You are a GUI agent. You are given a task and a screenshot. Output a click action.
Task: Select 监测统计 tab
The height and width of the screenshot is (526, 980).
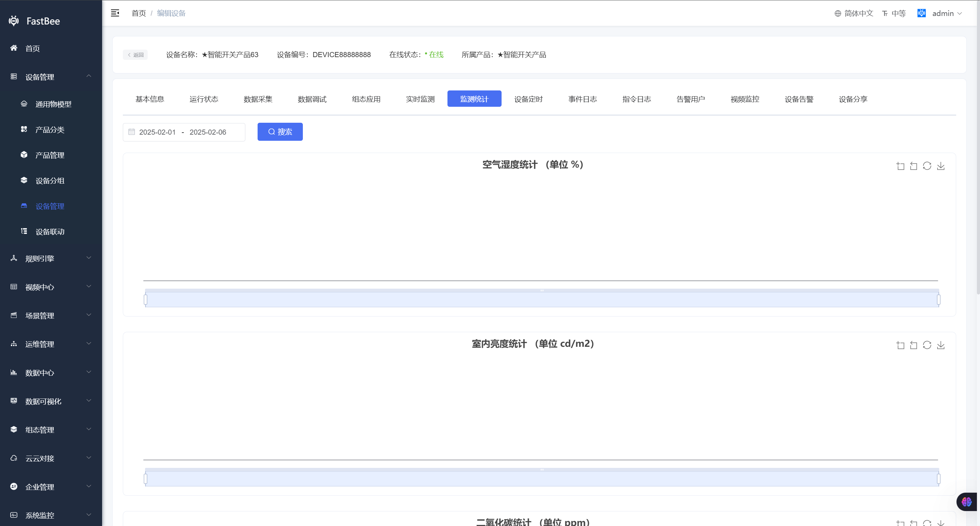pos(474,99)
